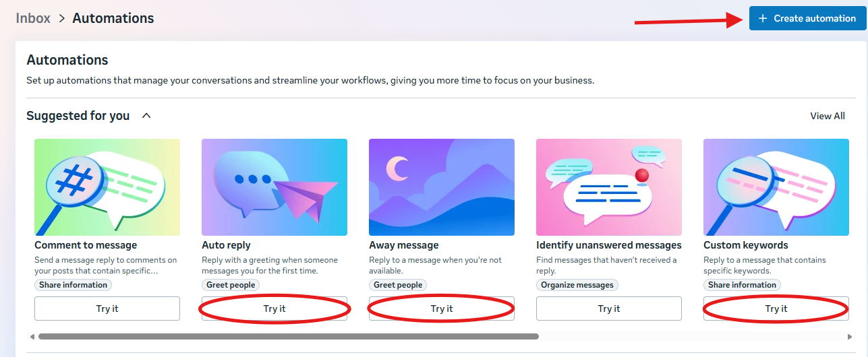This screenshot has width=868, height=357.
Task: Click Share information tag under Comment to message
Action: tap(73, 285)
